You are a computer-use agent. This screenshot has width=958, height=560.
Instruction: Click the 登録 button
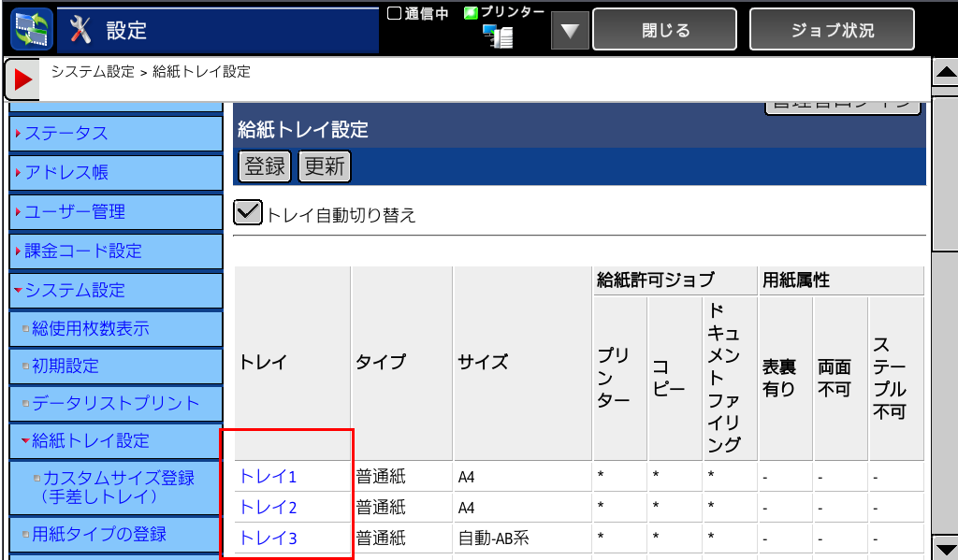point(265,166)
